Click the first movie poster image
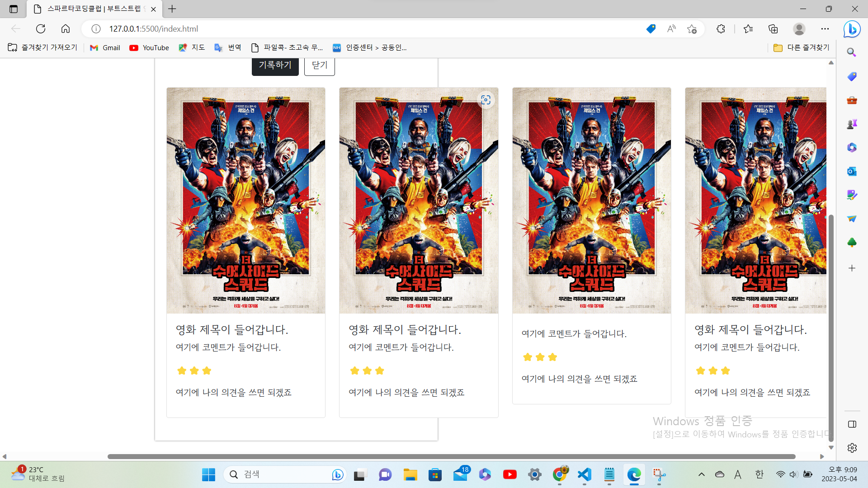868x488 pixels. coord(246,201)
